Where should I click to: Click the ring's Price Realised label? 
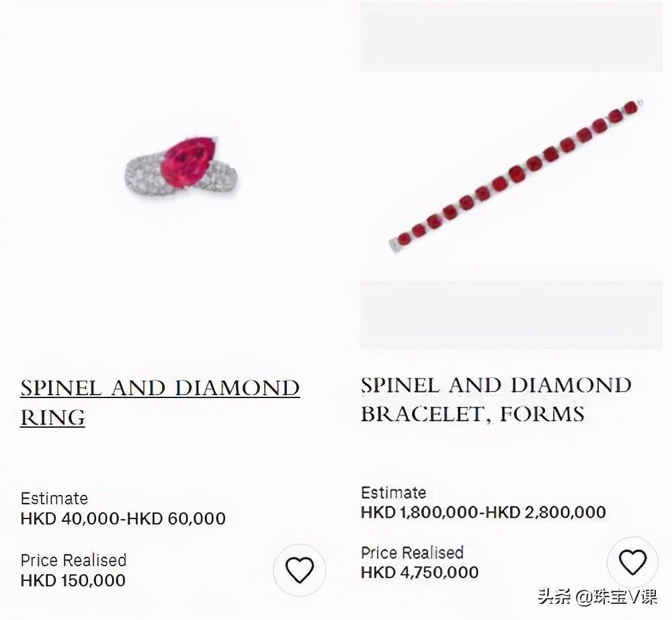(73, 560)
